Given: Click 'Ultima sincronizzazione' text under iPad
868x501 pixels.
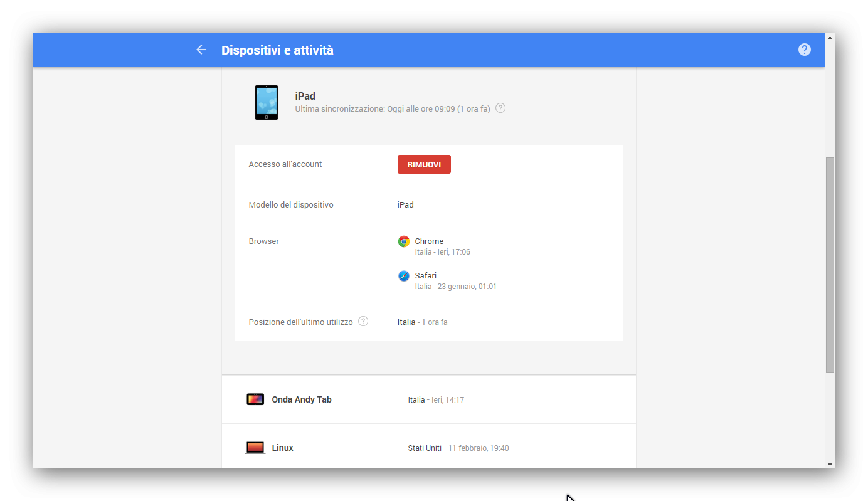Looking at the screenshot, I should coord(393,108).
